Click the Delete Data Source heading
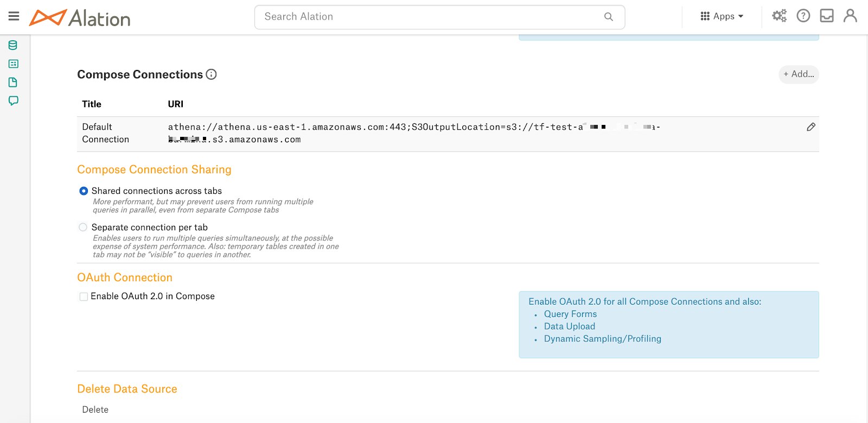868x423 pixels. tap(127, 389)
